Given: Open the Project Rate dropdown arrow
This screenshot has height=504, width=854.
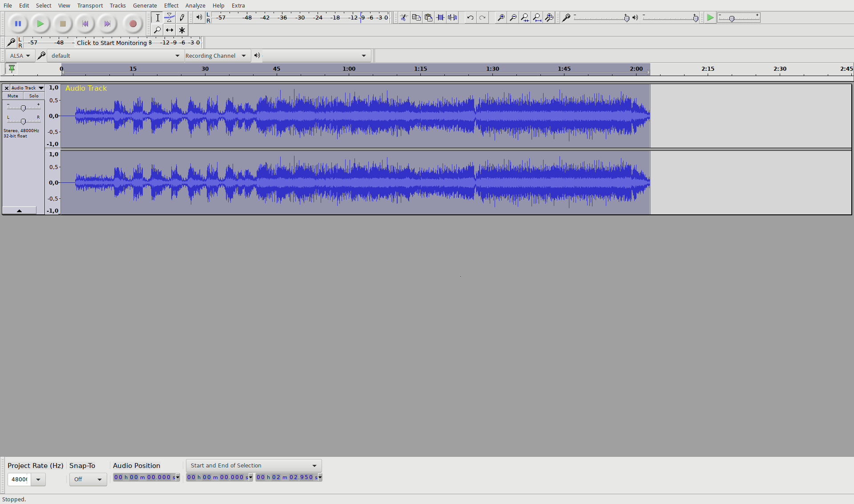Looking at the screenshot, I should tap(38, 480).
